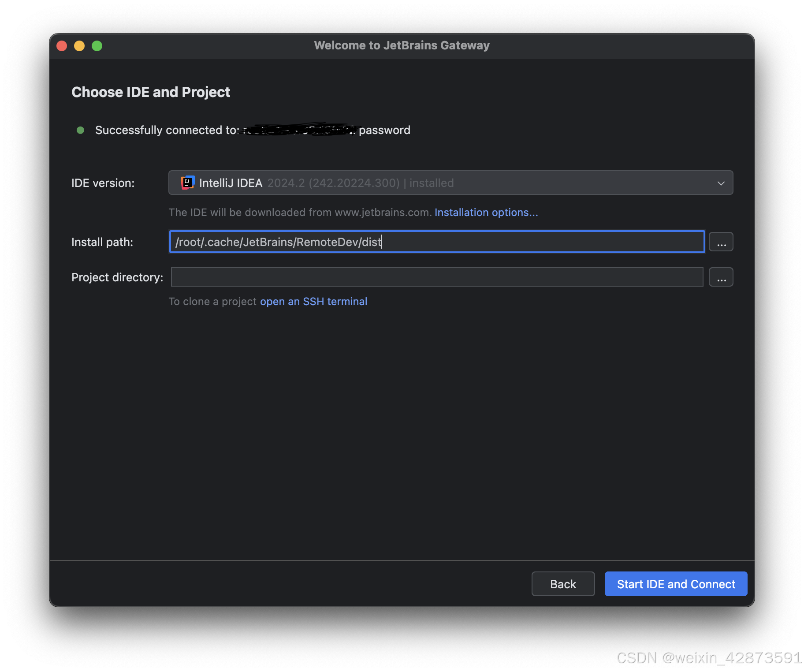The height and width of the screenshot is (672, 804).
Task: Focus the Project directory input field
Action: tap(437, 277)
